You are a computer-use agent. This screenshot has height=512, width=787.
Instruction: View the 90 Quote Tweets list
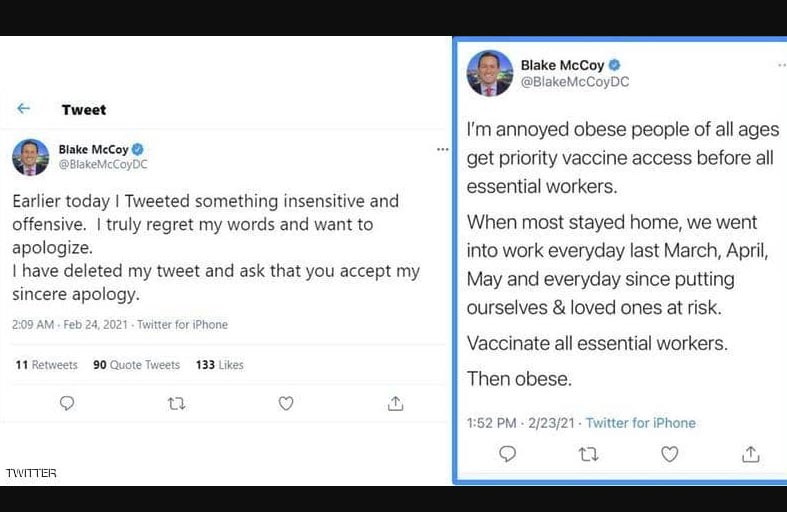[x=136, y=365]
